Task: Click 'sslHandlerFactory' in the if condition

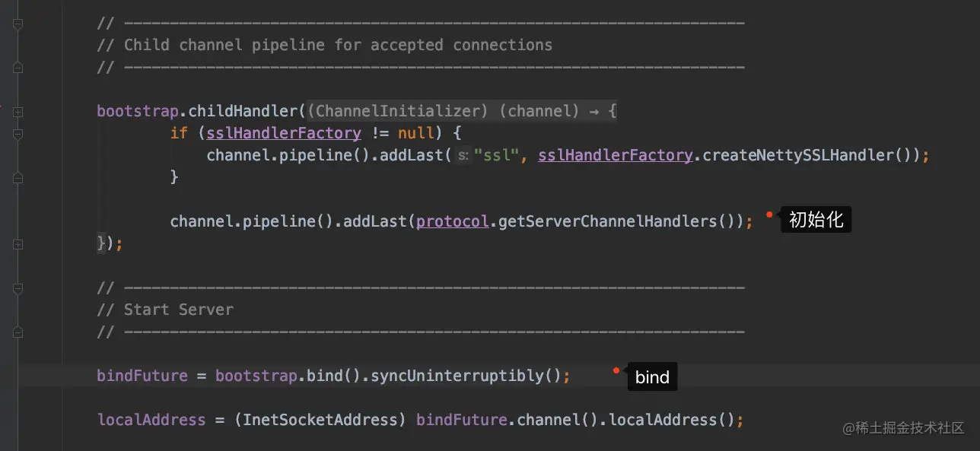Action: click(x=284, y=133)
